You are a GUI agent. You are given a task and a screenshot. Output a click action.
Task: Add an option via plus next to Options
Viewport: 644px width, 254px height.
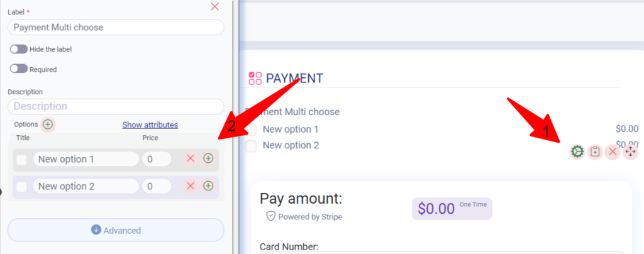(48, 124)
